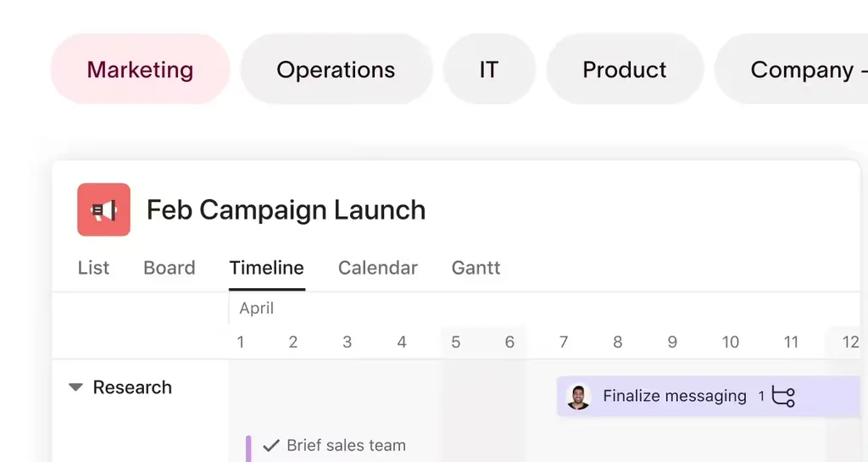Click the red megaphone project icon
The width and height of the screenshot is (868, 462).
coord(103,209)
